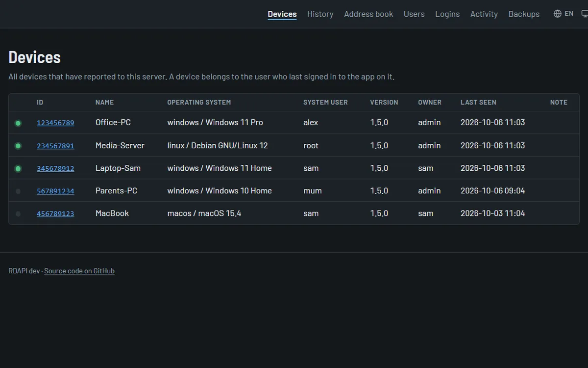Screen dimensions: 588x368
Task: Click the 'Devices' page heading
Action: coord(35,57)
